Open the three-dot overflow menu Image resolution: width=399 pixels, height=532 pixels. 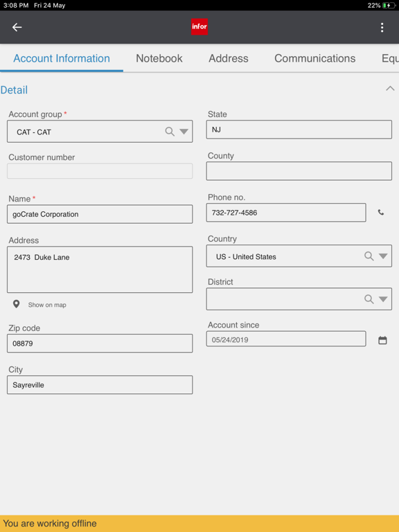[x=382, y=28]
